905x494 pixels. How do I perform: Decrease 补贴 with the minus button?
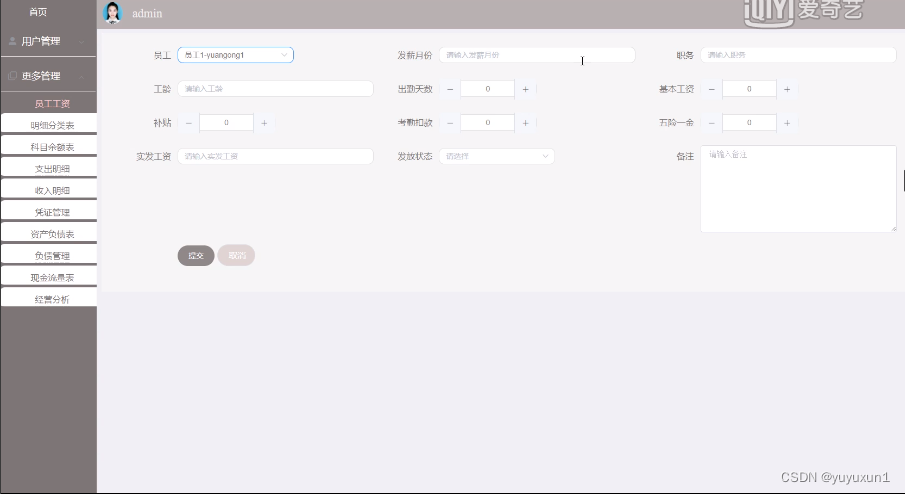point(189,123)
